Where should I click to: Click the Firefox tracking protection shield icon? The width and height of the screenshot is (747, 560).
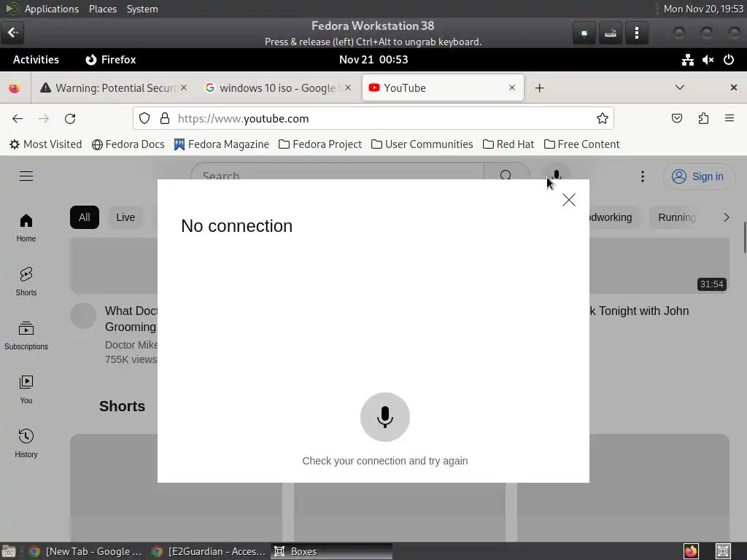pyautogui.click(x=144, y=119)
